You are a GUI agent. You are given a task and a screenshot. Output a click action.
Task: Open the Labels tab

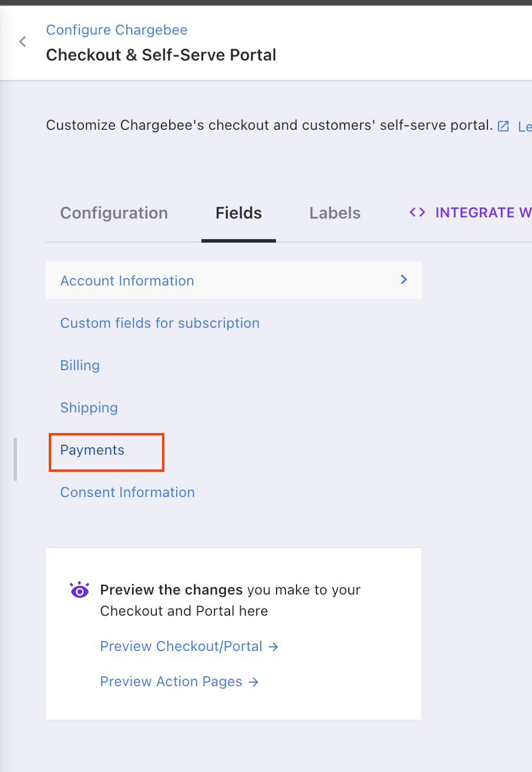[x=335, y=213]
